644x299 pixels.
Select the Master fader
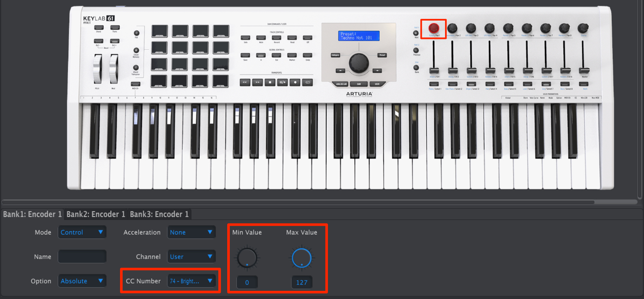pyautogui.click(x=584, y=70)
